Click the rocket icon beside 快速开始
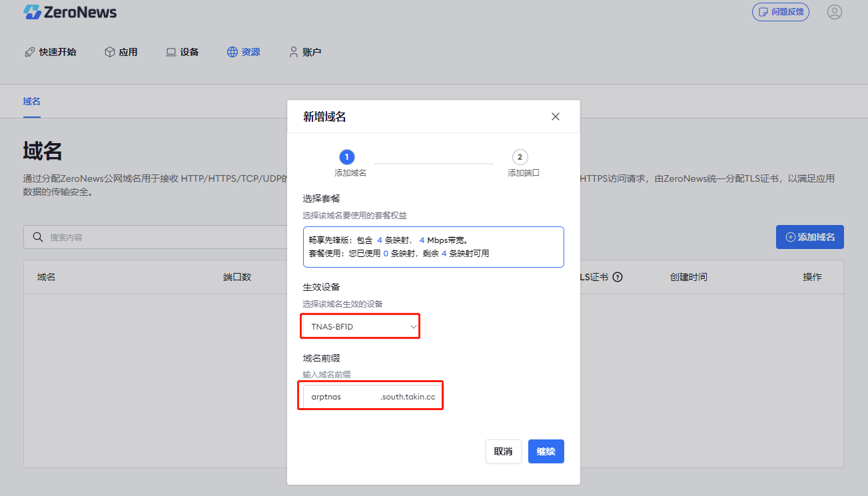 pyautogui.click(x=29, y=52)
